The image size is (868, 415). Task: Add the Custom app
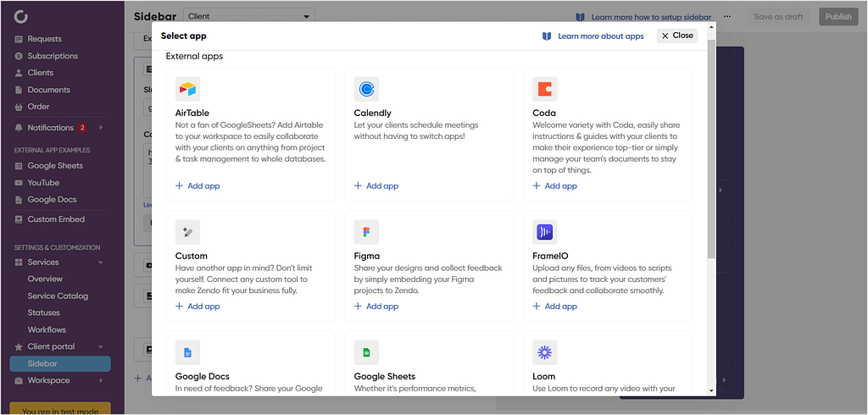pyautogui.click(x=198, y=307)
